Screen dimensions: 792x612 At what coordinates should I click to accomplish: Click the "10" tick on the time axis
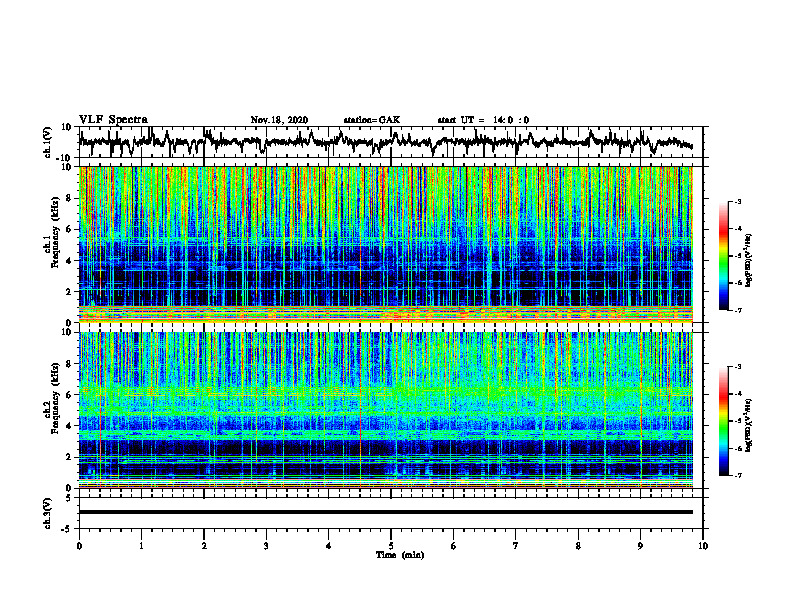703,546
